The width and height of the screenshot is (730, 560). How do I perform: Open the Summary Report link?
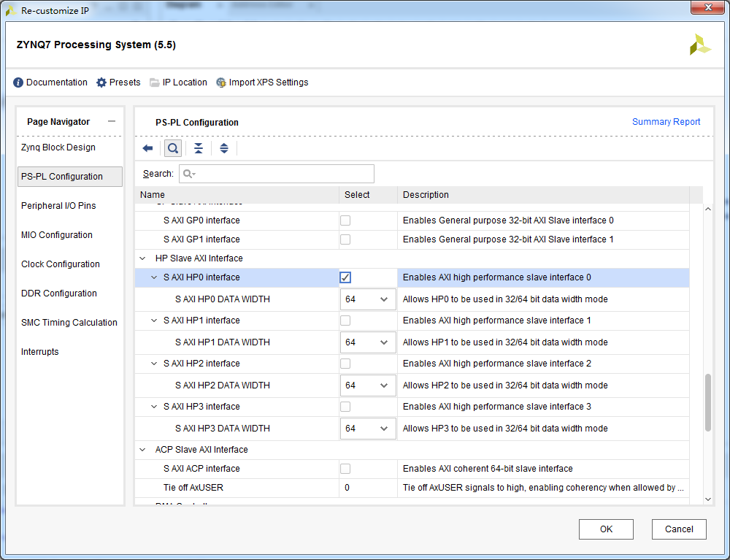pyautogui.click(x=666, y=122)
